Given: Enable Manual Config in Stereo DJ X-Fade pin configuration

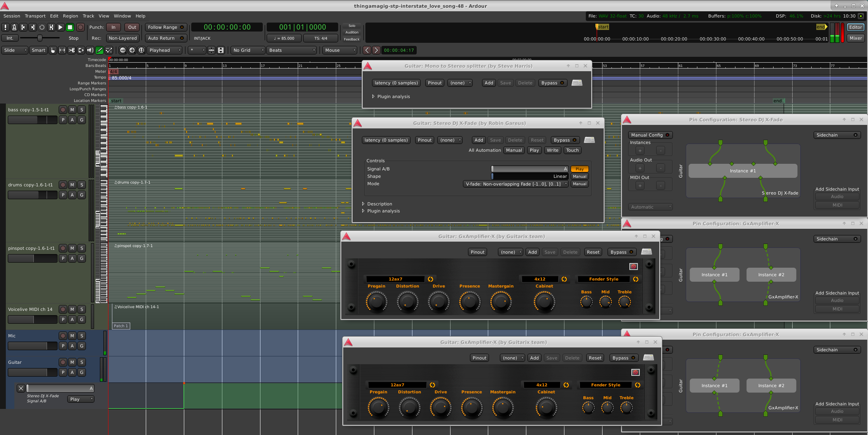Looking at the screenshot, I should pos(650,135).
